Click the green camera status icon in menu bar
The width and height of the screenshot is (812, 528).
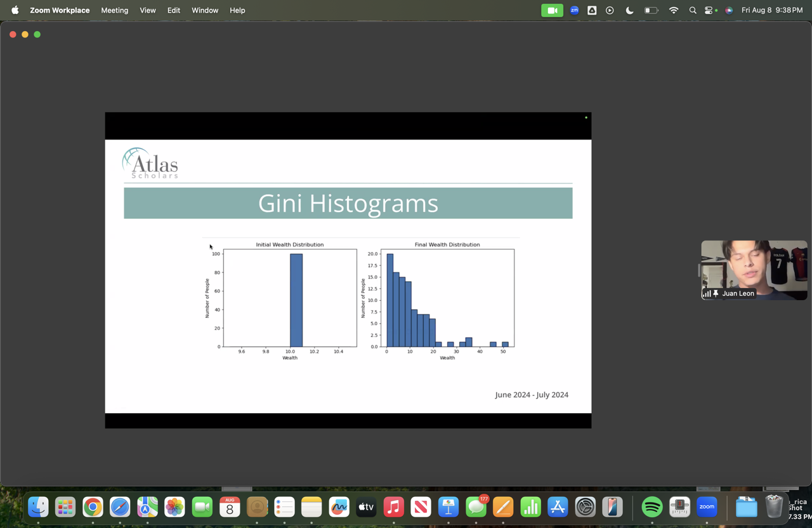pyautogui.click(x=552, y=10)
